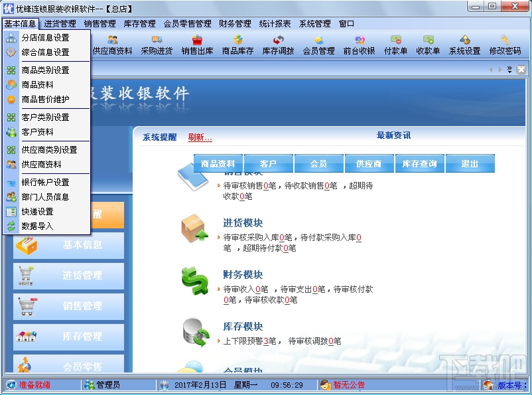Screen dimensions: 532x395
Task: Open 商品库存 toolbar icon
Action: pyautogui.click(x=238, y=40)
